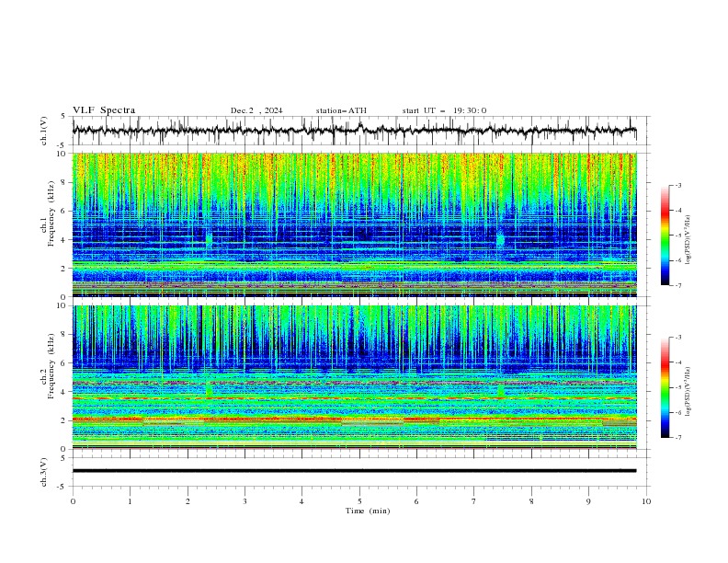728x563 pixels.
Task: Click the ch.2 PSD color scale bar
Action: click(665, 387)
